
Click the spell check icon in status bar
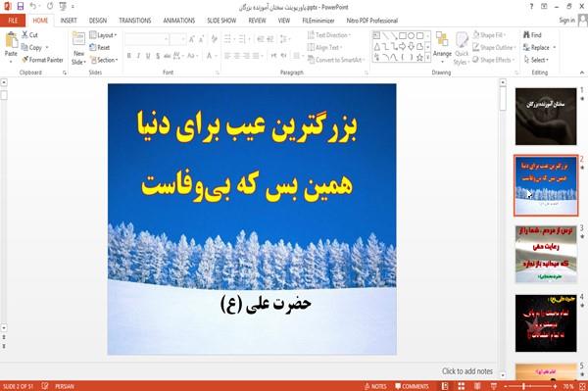point(45,386)
